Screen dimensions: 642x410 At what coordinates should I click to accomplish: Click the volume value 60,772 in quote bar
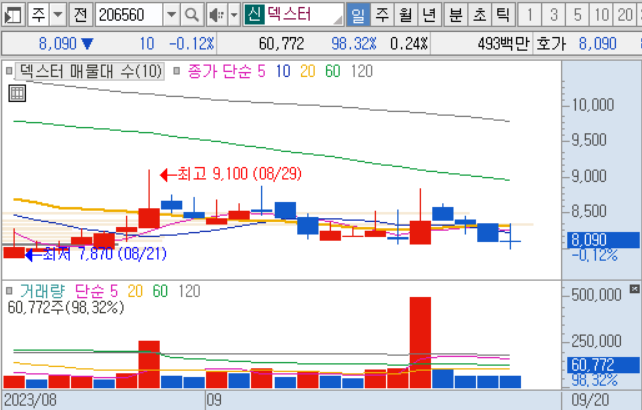tap(281, 43)
